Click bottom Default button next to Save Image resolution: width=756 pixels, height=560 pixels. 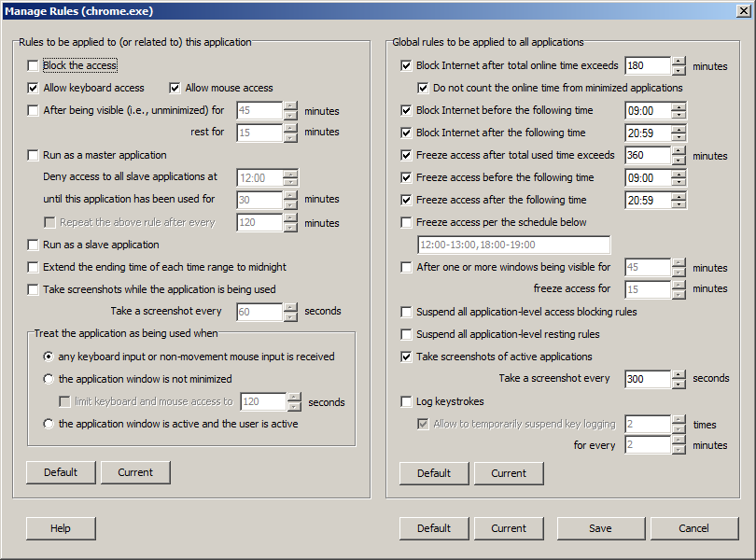[434, 528]
